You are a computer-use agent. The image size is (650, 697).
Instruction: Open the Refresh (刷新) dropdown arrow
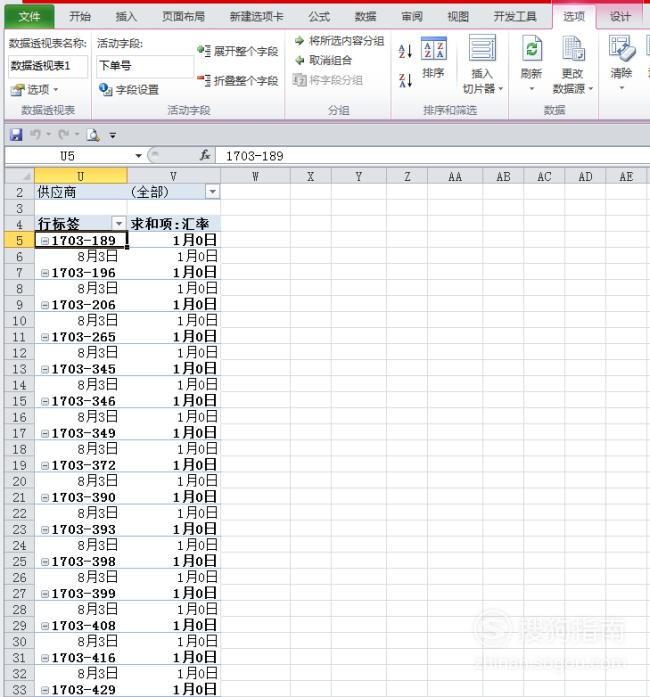[531, 88]
